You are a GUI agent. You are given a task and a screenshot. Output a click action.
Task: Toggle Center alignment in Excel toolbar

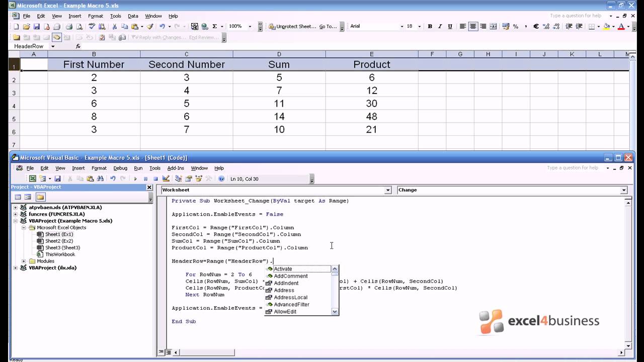(473, 26)
